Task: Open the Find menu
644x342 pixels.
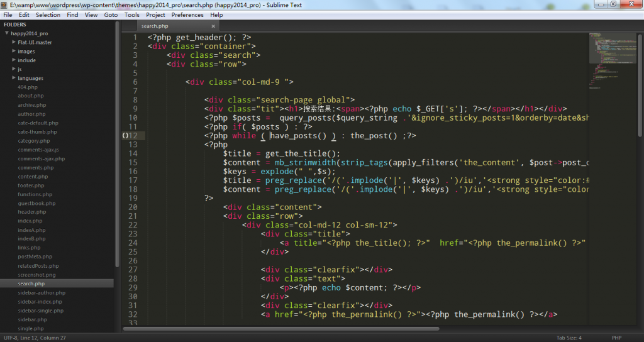Action: coord(72,15)
